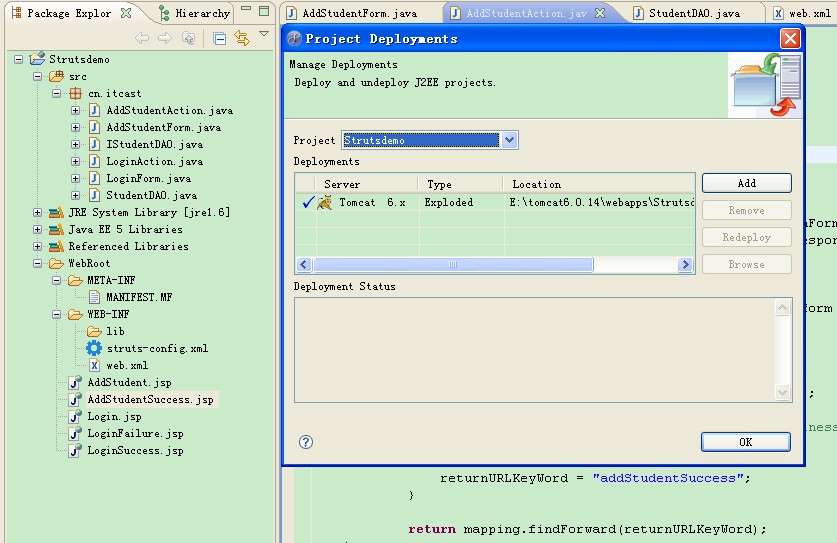Image resolution: width=837 pixels, height=543 pixels.
Task: Expand the JRE System Library node
Action: pyautogui.click(x=37, y=213)
